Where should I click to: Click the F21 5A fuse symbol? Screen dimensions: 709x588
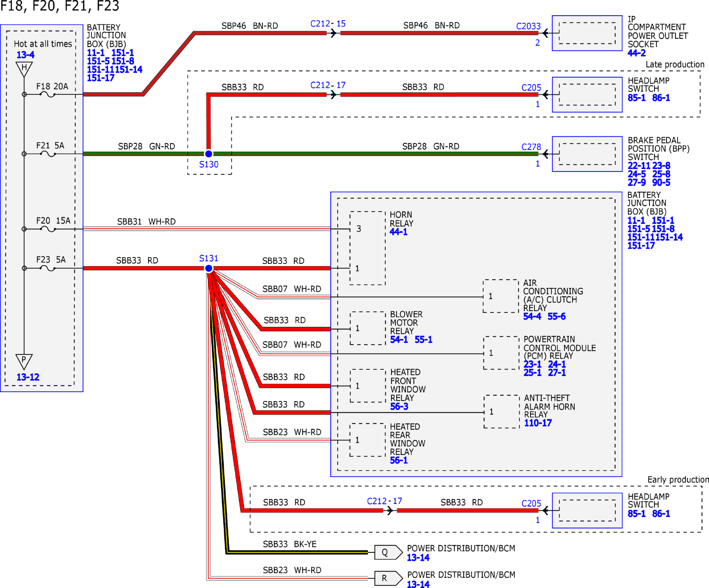click(x=48, y=154)
